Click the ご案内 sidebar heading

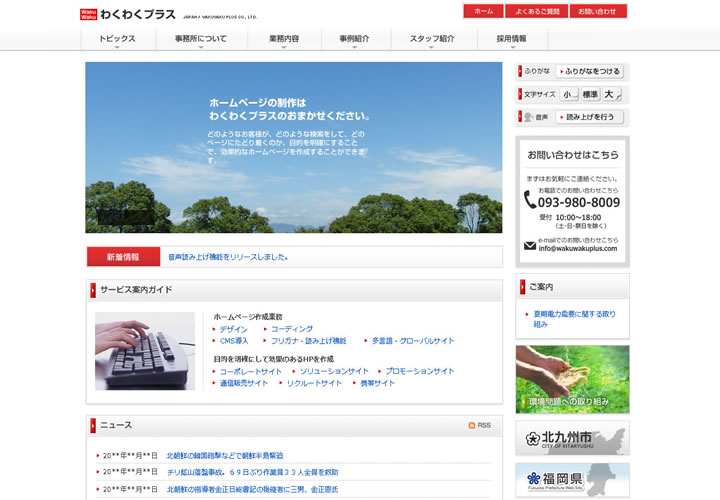click(541, 287)
